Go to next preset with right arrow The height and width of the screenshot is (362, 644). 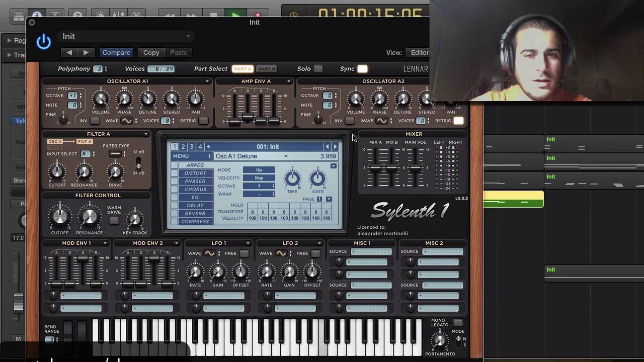[86, 52]
